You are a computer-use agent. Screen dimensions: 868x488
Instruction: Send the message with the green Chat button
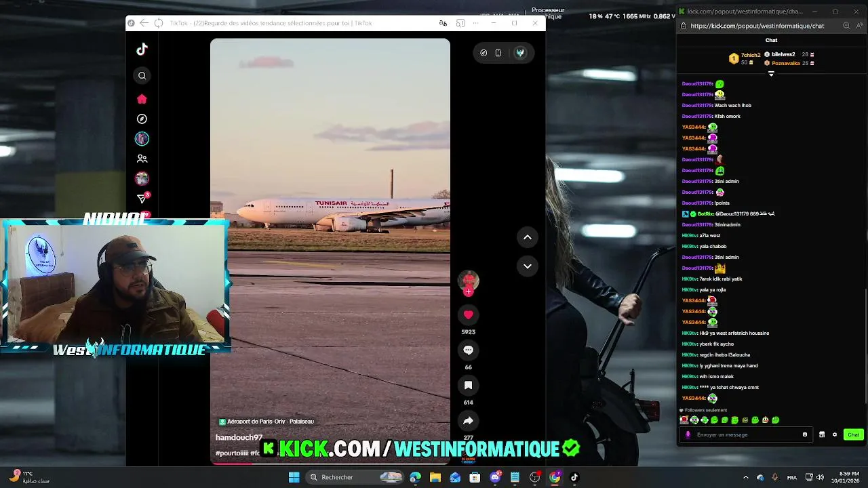click(x=853, y=434)
